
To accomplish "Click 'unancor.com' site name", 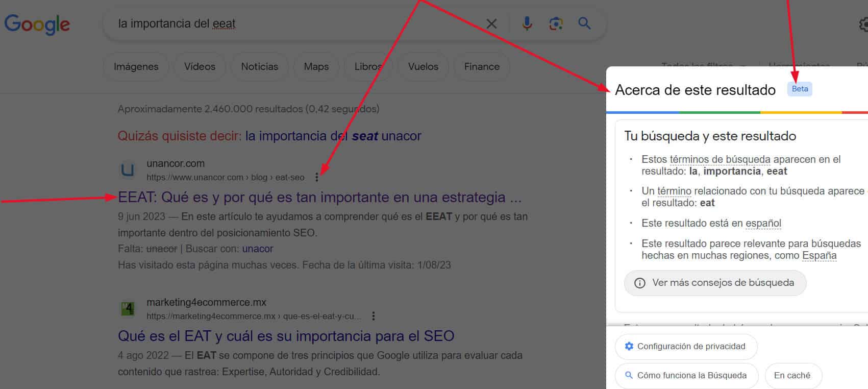I will tap(176, 163).
